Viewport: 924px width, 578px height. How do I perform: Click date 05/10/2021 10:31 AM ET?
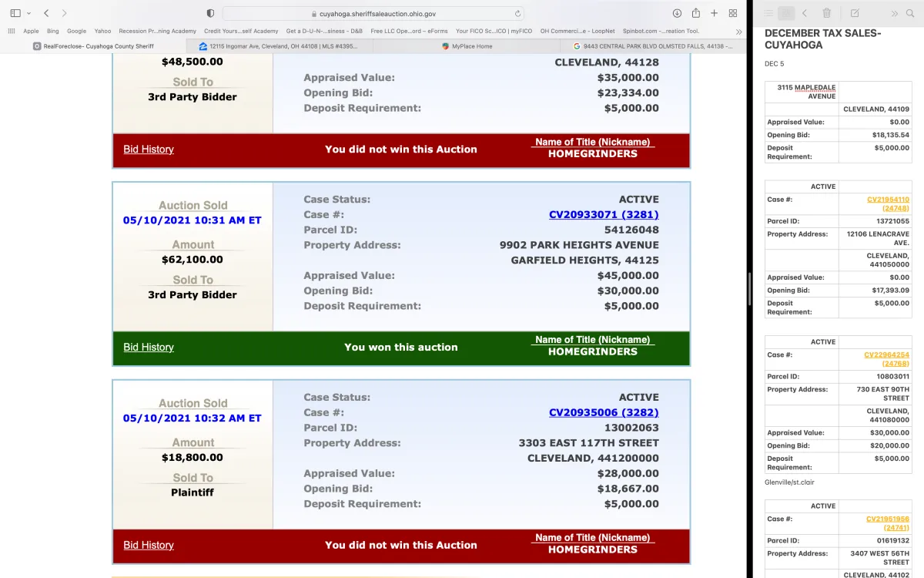pyautogui.click(x=192, y=220)
